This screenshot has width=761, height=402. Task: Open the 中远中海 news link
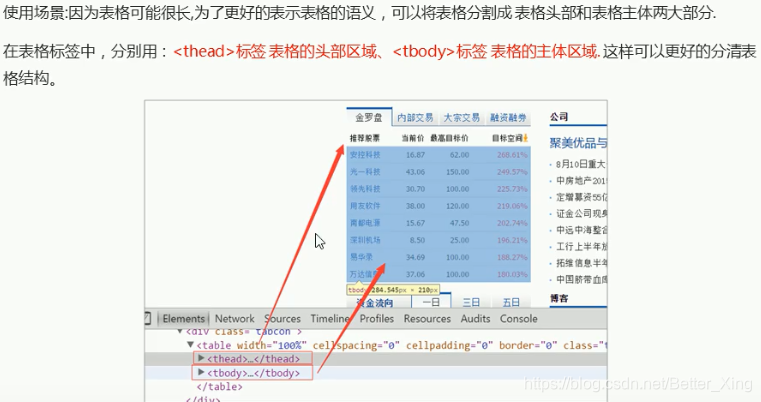point(581,230)
